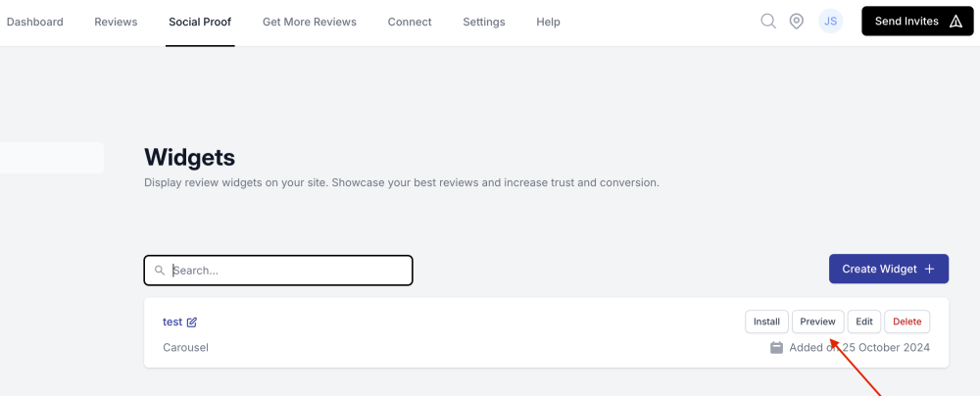Open Settings in the top navigation
The image size is (980, 396).
coord(484,22)
